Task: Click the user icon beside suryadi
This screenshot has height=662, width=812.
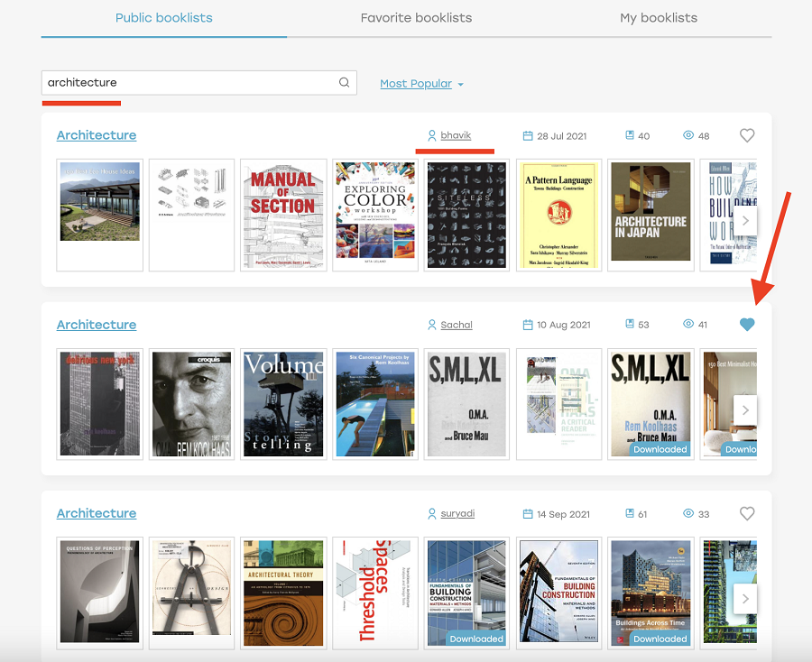Action: click(431, 513)
